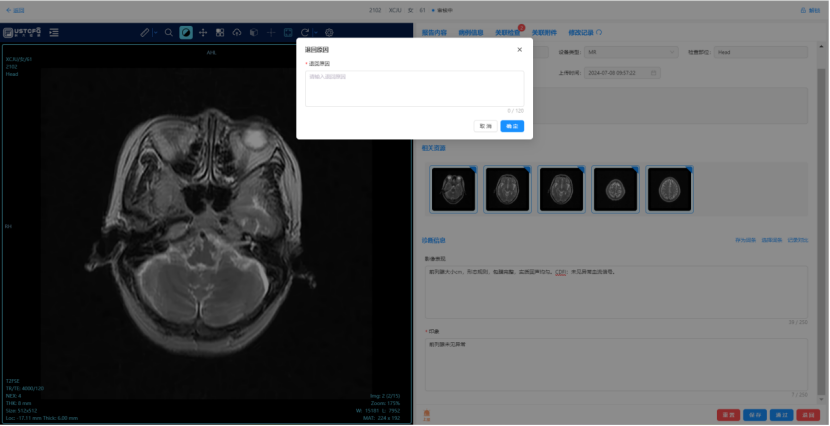This screenshot has height=426, width=830.
Task: Toggle the series list sidebar icon
Action: tap(53, 33)
